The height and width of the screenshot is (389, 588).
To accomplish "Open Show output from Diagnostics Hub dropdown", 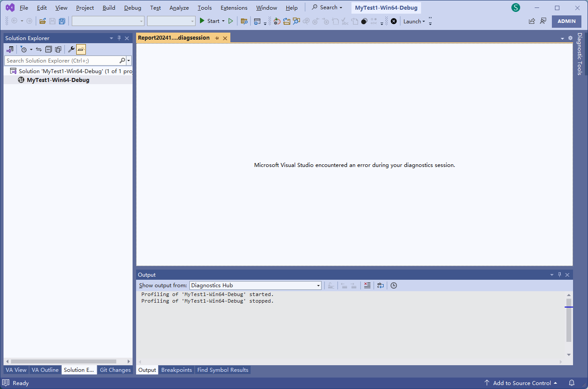I will (255, 285).
